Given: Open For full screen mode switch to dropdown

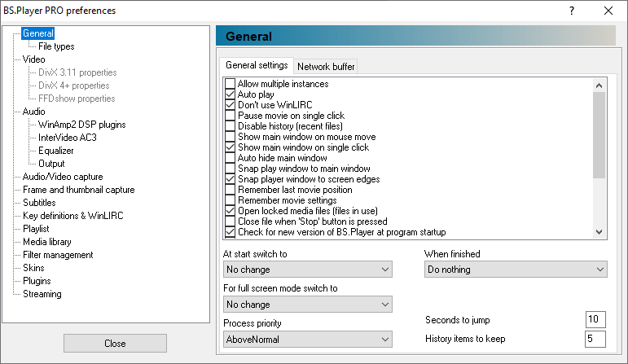Looking at the screenshot, I should [x=308, y=305].
